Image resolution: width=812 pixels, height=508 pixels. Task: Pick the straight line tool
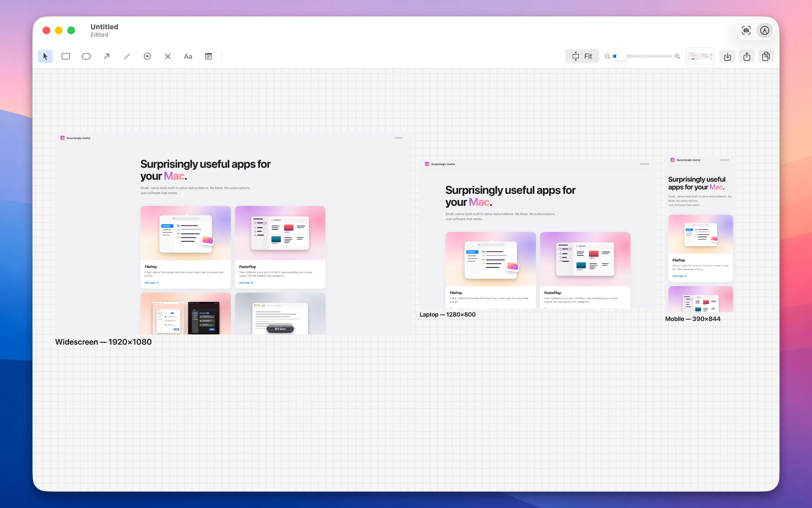(x=127, y=56)
